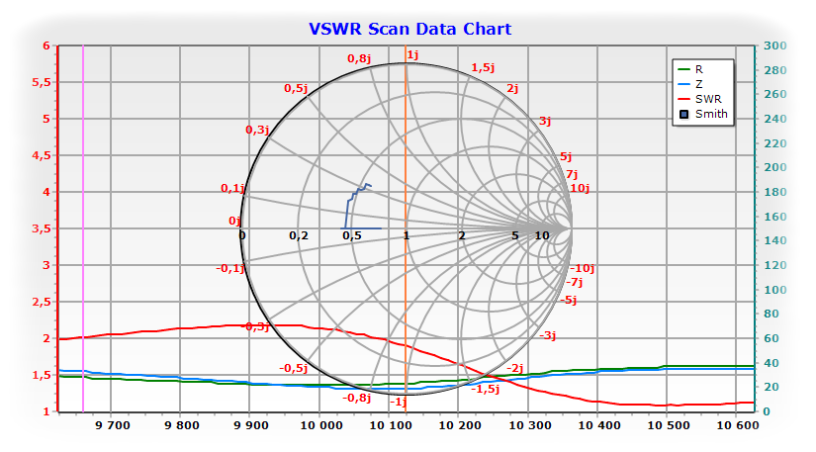The image size is (816, 452).
Task: Click the '10 400' frequency axis label
Action: pyautogui.click(x=600, y=425)
